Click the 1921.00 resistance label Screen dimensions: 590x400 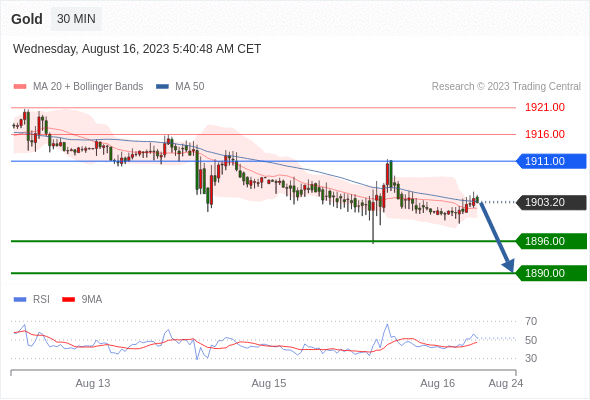coord(545,107)
